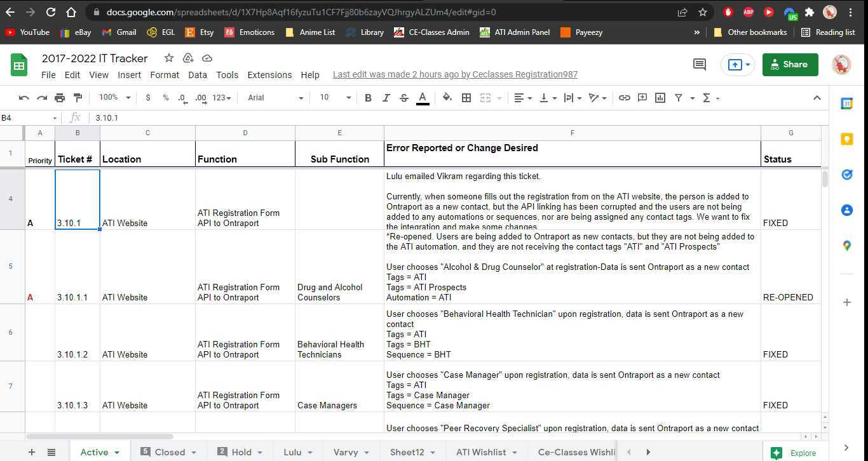The width and height of the screenshot is (868, 461).
Task: Open Functions sigma menu
Action: pyautogui.click(x=710, y=98)
